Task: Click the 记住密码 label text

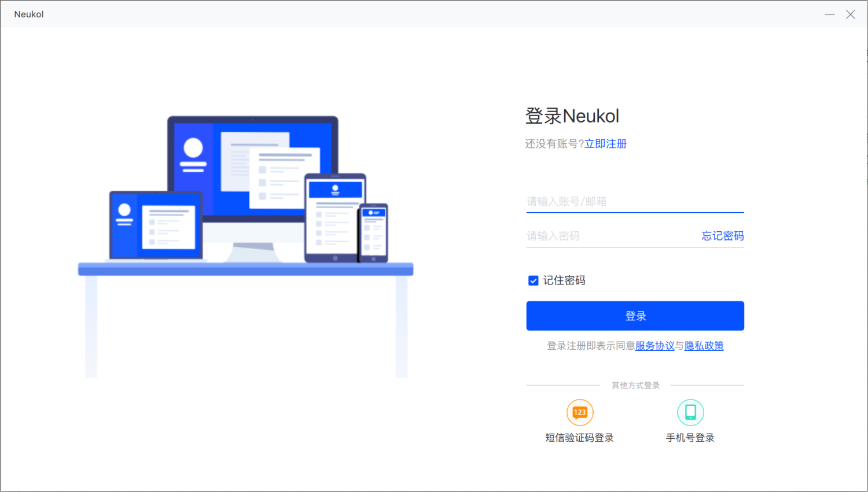Action: click(x=564, y=280)
